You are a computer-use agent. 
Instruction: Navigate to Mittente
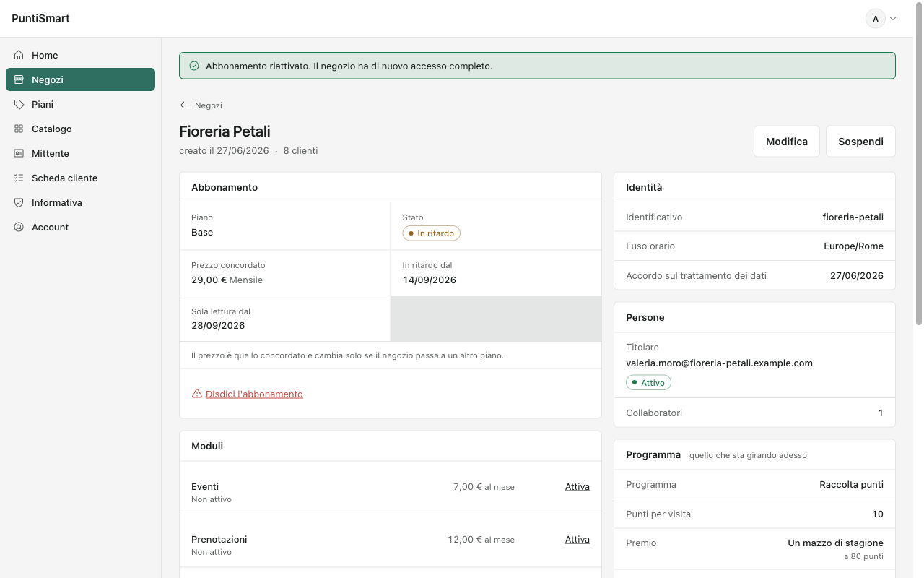[80, 153]
